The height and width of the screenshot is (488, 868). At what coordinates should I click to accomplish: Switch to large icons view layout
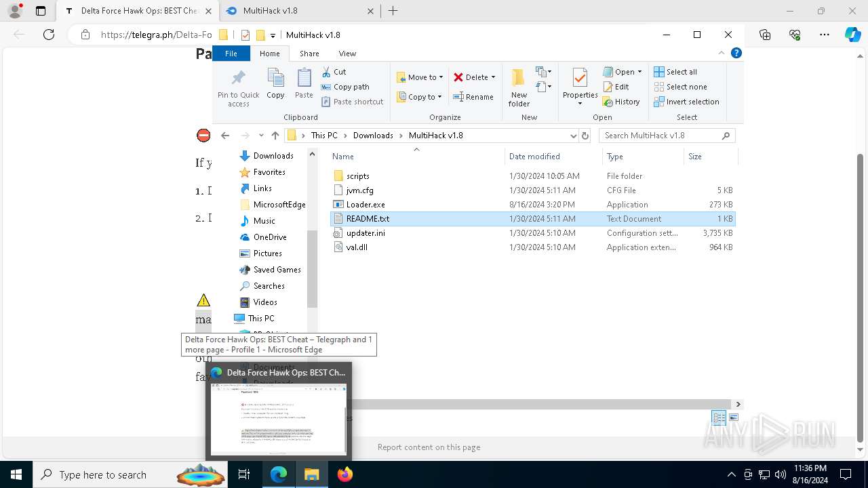[x=734, y=418]
